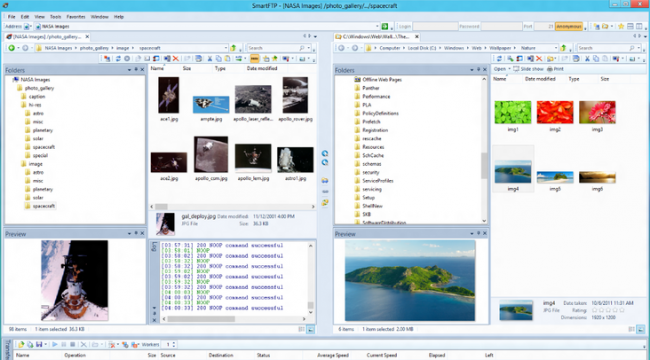Screen dimensions: 650x360
Task: Click the red X delete icon in local toolbar
Action: (539, 59)
